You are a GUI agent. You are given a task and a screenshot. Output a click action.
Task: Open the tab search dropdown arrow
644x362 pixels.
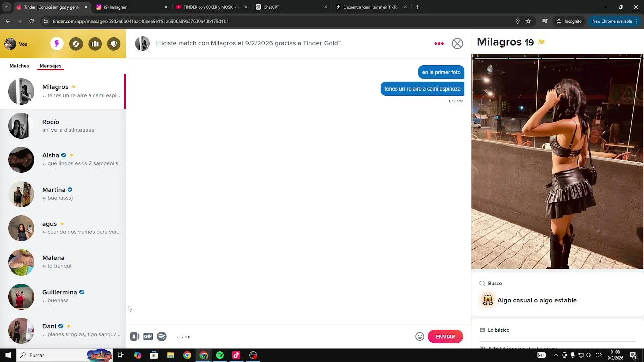point(6,7)
